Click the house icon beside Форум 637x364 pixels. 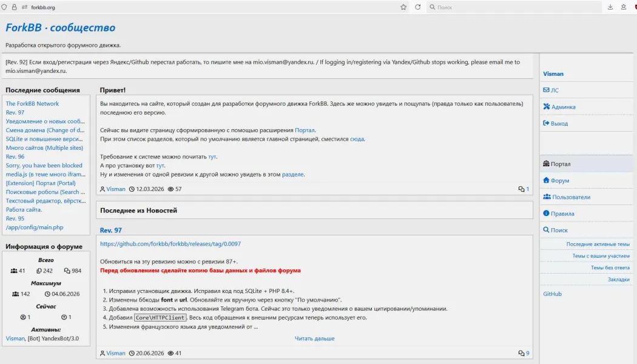coord(546,180)
